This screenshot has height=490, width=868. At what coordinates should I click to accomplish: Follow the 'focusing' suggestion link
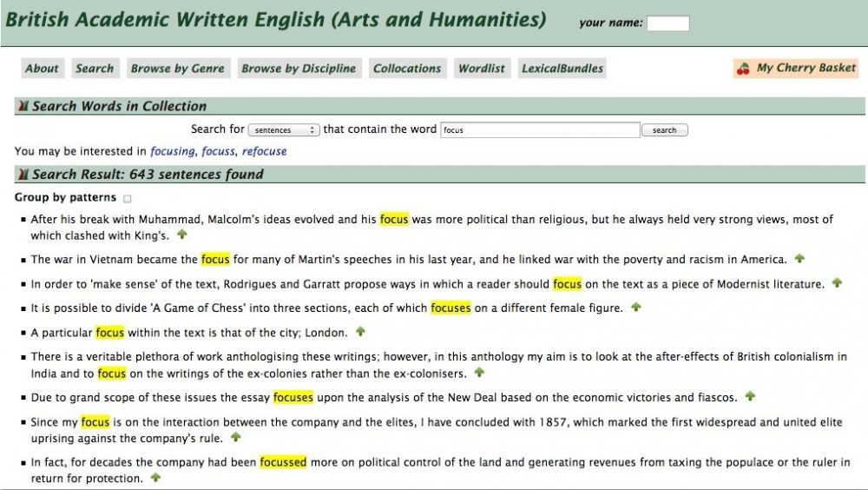[x=173, y=151]
